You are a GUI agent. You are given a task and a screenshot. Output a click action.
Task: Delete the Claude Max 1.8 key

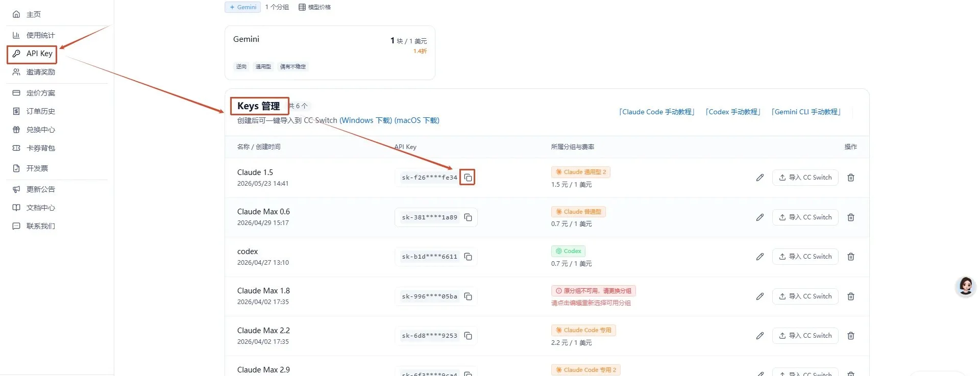[x=851, y=296]
